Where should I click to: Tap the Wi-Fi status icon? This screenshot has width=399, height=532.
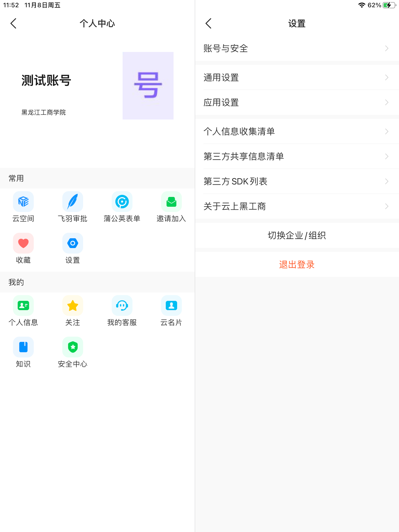coord(362,5)
